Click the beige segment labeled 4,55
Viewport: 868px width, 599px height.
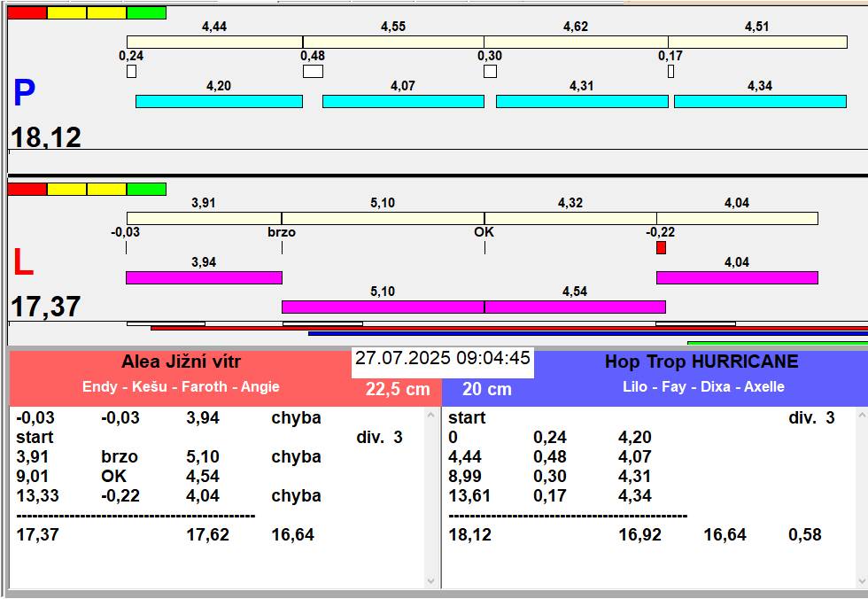click(x=393, y=42)
